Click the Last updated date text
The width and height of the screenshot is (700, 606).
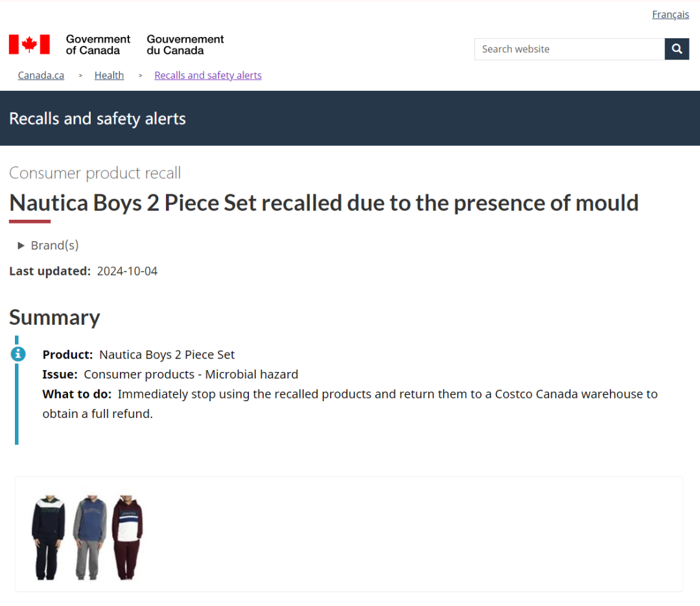(x=127, y=272)
